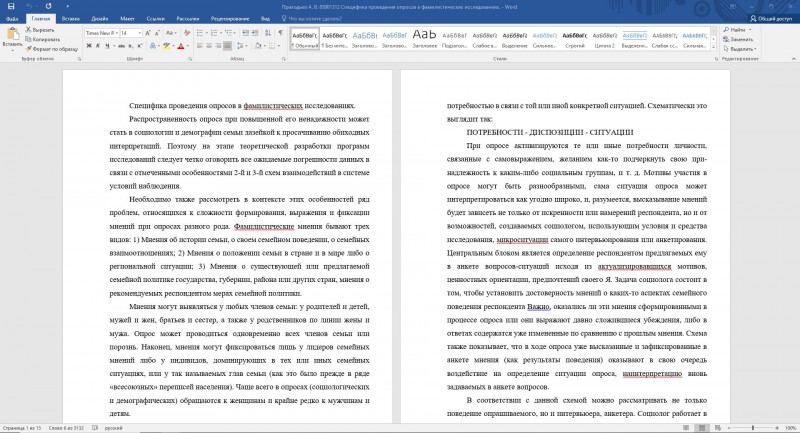Image resolution: width=800 pixels, height=433 pixels.
Task: Open the Заменить replace dialog
Action: tap(738, 39)
